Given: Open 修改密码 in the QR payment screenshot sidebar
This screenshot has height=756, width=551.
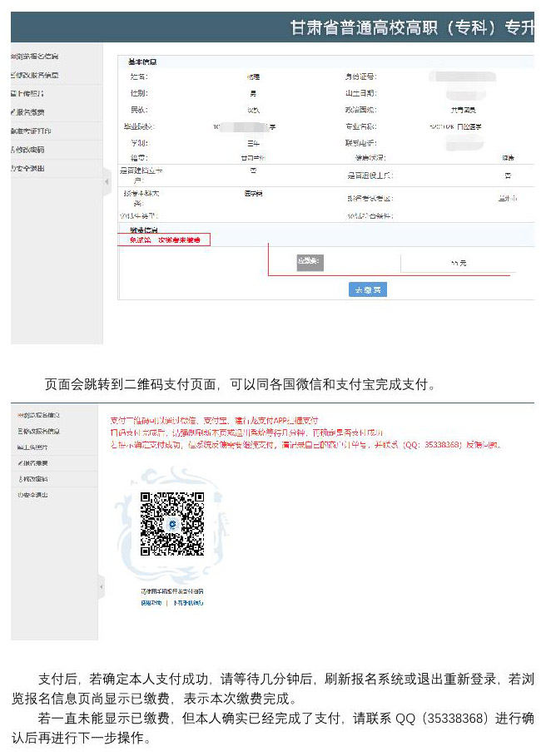Looking at the screenshot, I should click(x=32, y=479).
